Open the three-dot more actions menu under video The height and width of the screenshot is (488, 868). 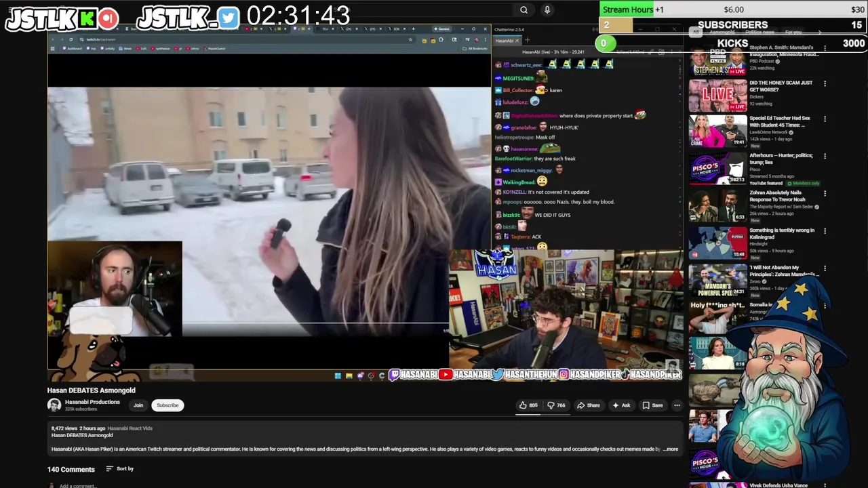(677, 405)
